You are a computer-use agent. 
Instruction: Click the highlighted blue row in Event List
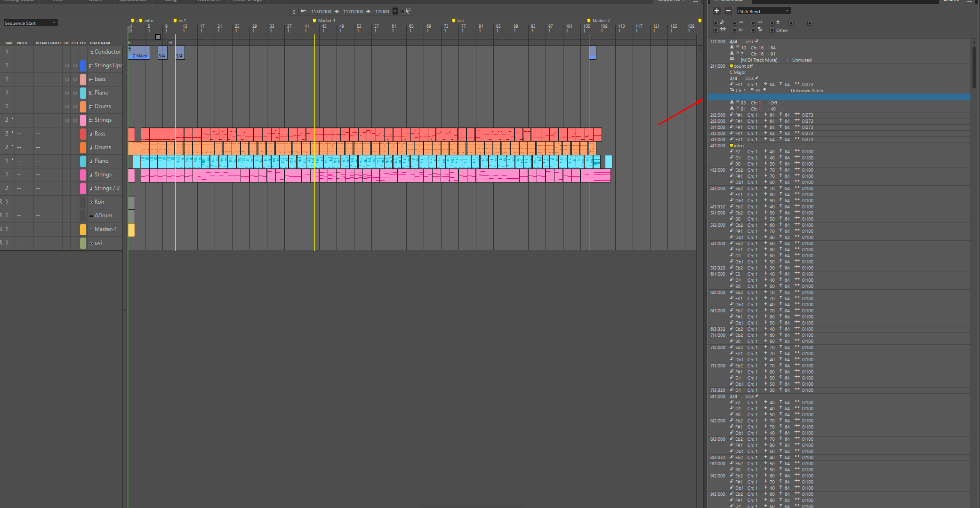coord(839,97)
